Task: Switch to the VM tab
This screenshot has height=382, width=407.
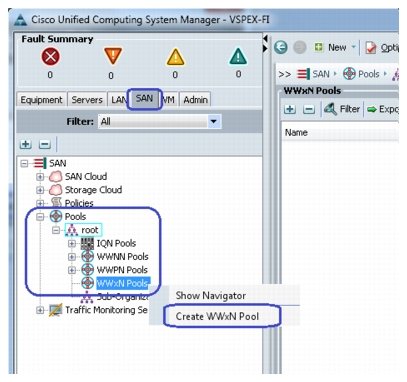Action: [169, 100]
